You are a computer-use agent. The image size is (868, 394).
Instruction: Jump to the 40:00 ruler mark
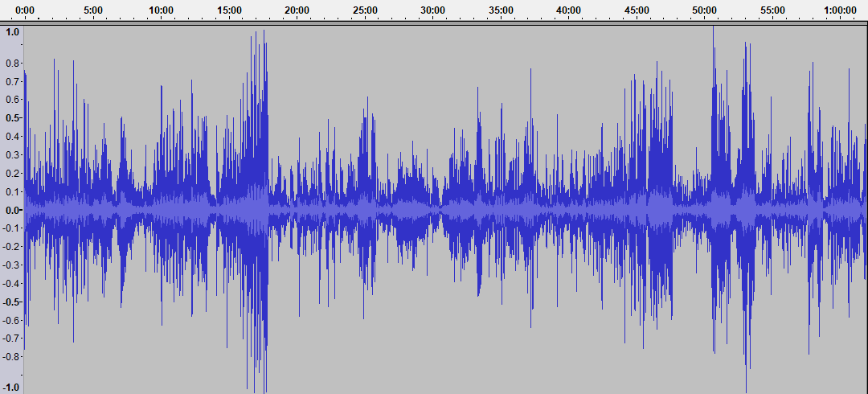point(568,10)
